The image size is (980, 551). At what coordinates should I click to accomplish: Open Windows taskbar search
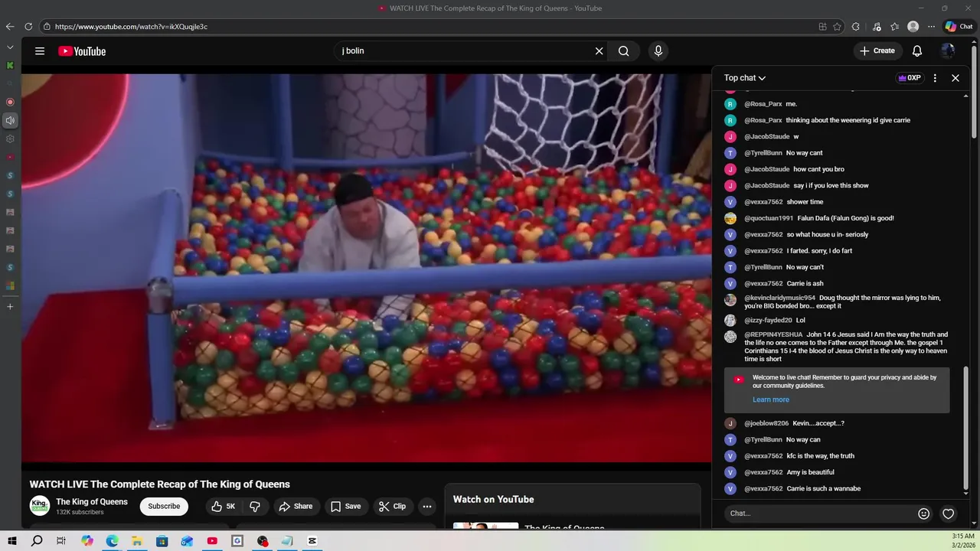[37, 541]
